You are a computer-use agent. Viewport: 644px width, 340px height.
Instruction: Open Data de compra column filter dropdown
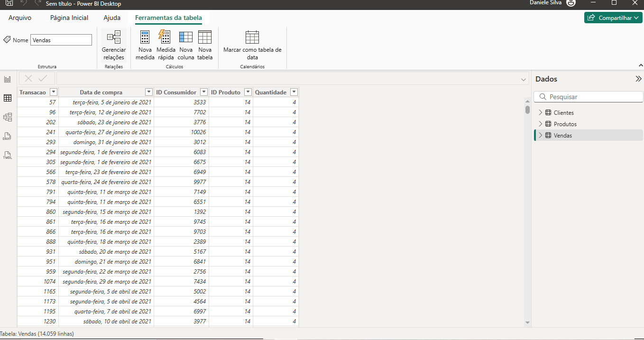coord(149,92)
